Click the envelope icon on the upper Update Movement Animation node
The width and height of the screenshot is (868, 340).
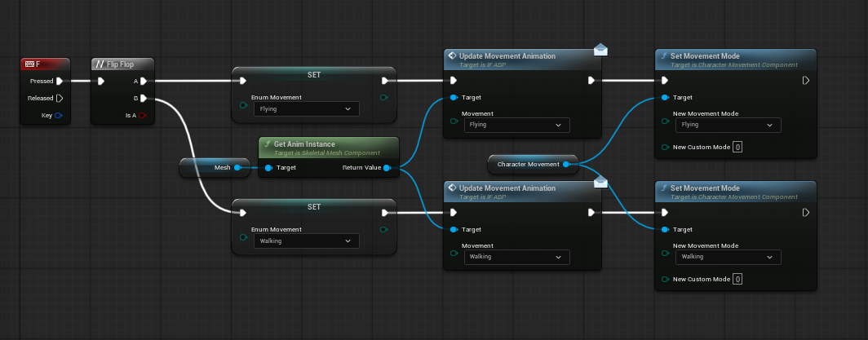(x=601, y=51)
